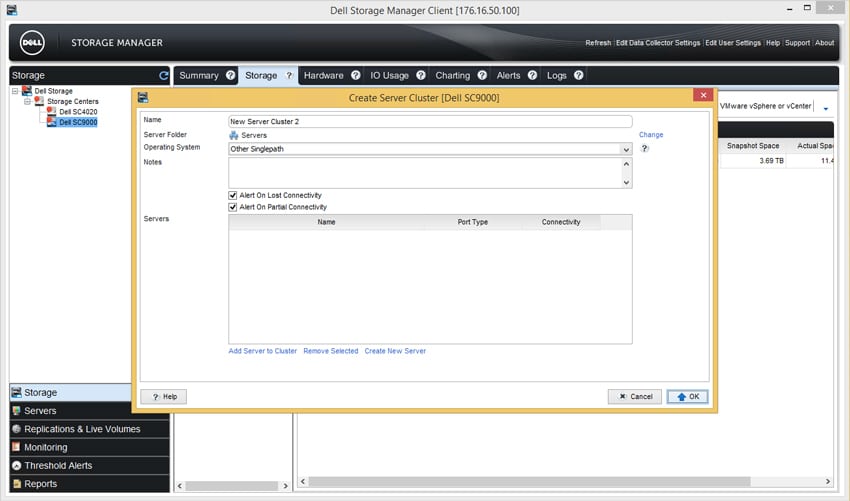Click Replications & Live Volumes icon

tap(17, 429)
